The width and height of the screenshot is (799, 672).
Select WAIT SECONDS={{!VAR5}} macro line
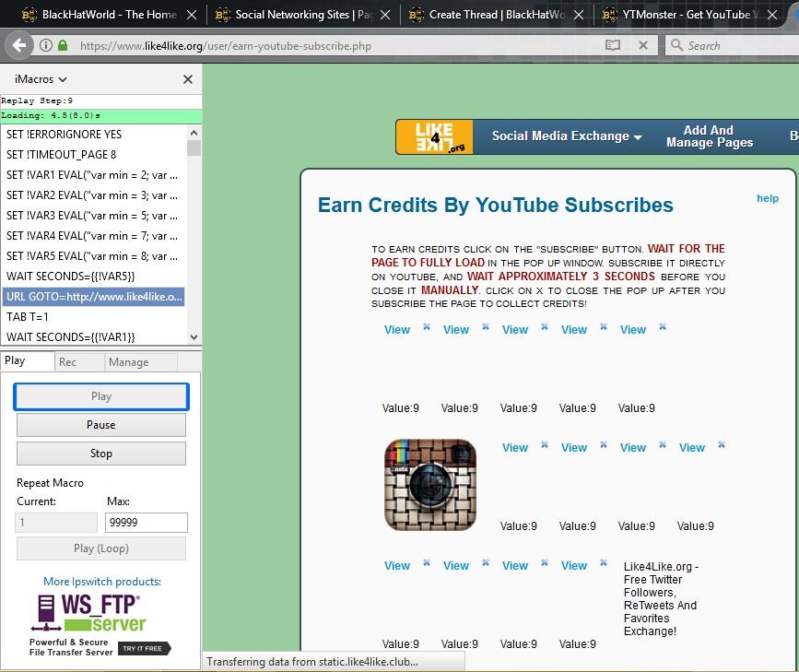(94, 277)
